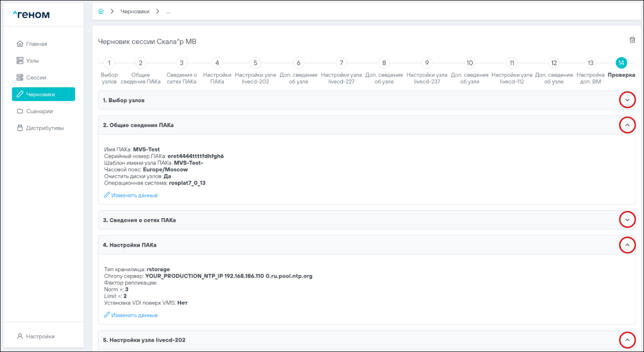Jump to step 1 Выбор узлов
The height and width of the screenshot is (352, 644).
pyautogui.click(x=110, y=63)
